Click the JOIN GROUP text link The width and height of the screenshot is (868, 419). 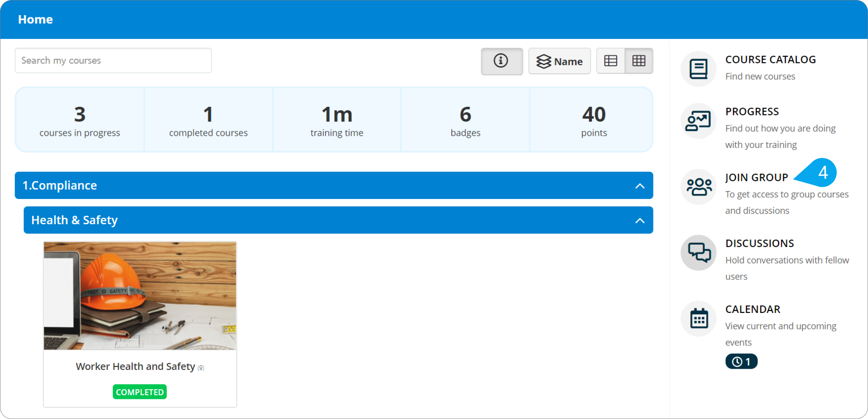point(756,177)
